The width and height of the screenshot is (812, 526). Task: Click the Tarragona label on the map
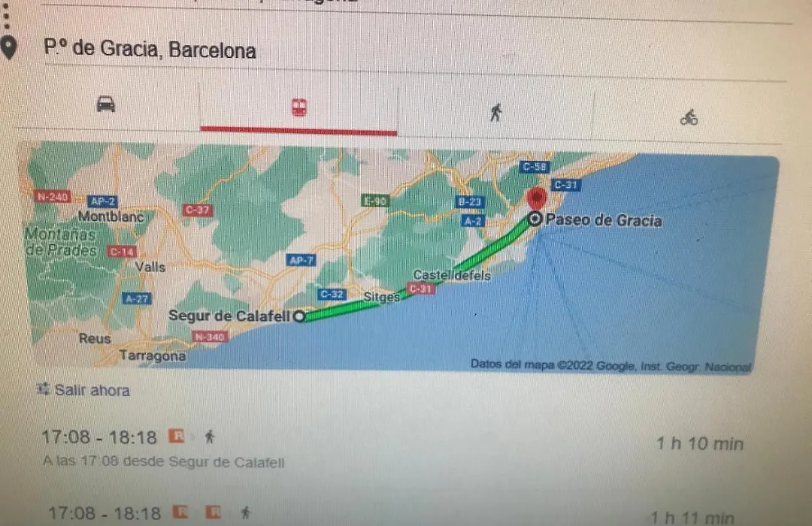(x=152, y=355)
